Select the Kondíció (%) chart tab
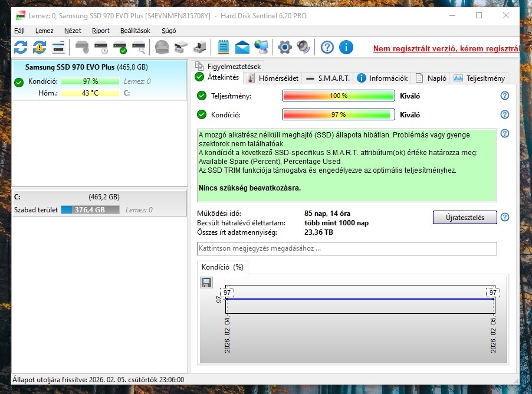Viewport: 532px width, 394px height. [222, 267]
